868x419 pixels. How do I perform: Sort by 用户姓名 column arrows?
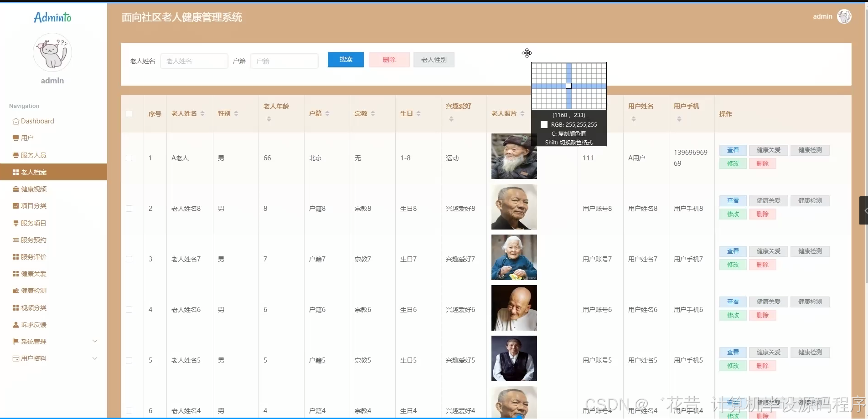pos(634,119)
